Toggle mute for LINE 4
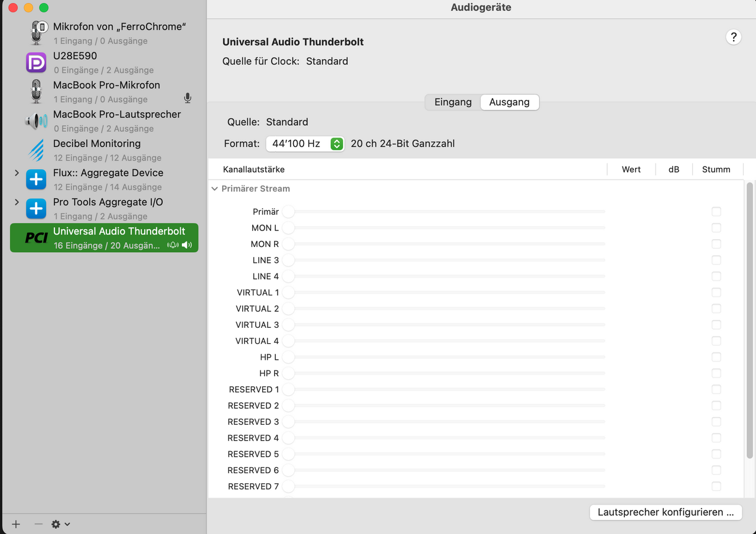Image resolution: width=756 pixels, height=534 pixels. pyautogui.click(x=716, y=276)
